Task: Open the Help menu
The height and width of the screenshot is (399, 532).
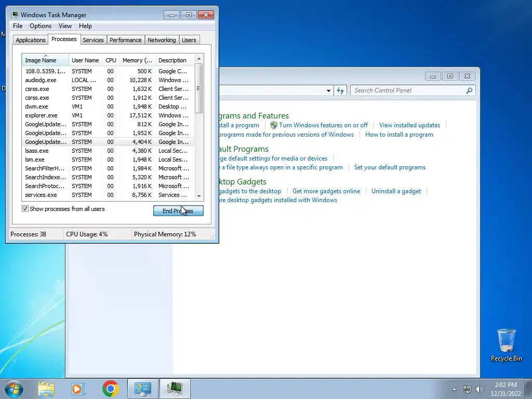Action: (85, 26)
